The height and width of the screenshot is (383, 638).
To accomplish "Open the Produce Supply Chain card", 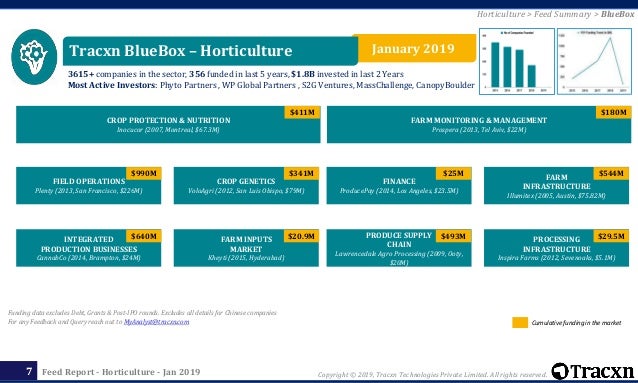I will [x=399, y=248].
